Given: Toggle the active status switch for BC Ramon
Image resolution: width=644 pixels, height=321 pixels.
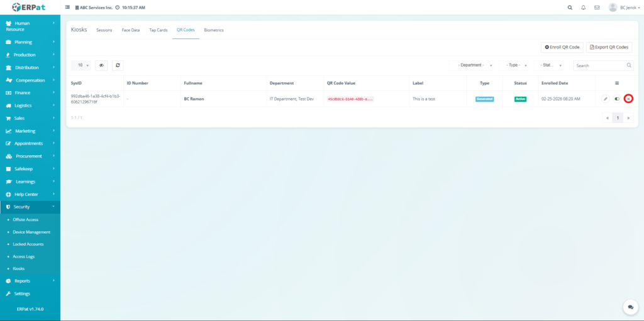Looking at the screenshot, I should point(617,99).
